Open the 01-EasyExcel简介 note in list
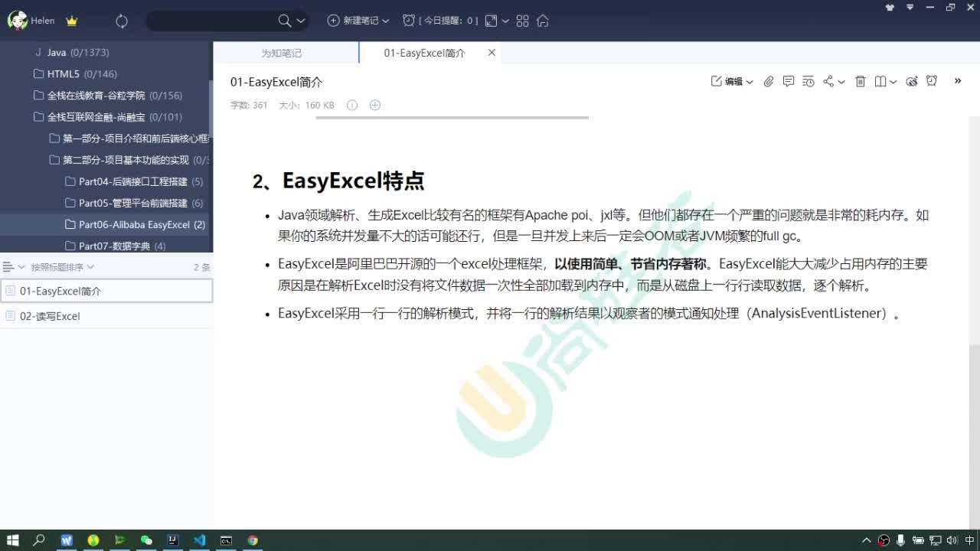The width and height of the screenshot is (980, 551). click(x=106, y=291)
